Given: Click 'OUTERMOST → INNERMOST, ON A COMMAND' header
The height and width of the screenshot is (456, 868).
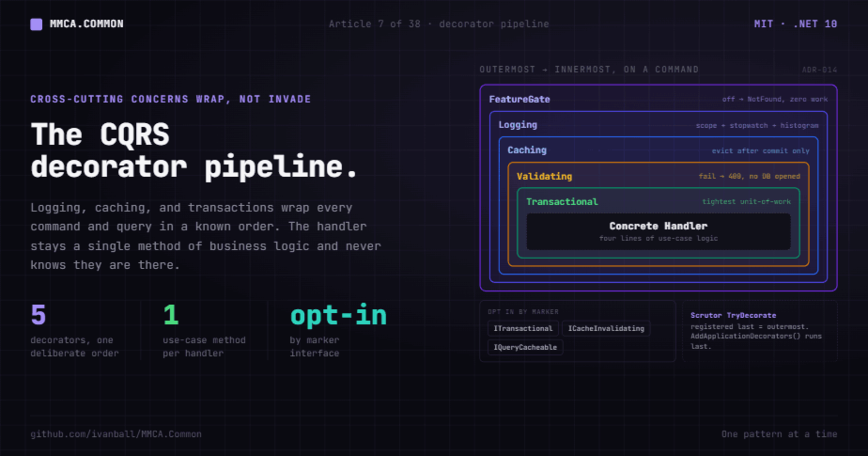Looking at the screenshot, I should (589, 69).
